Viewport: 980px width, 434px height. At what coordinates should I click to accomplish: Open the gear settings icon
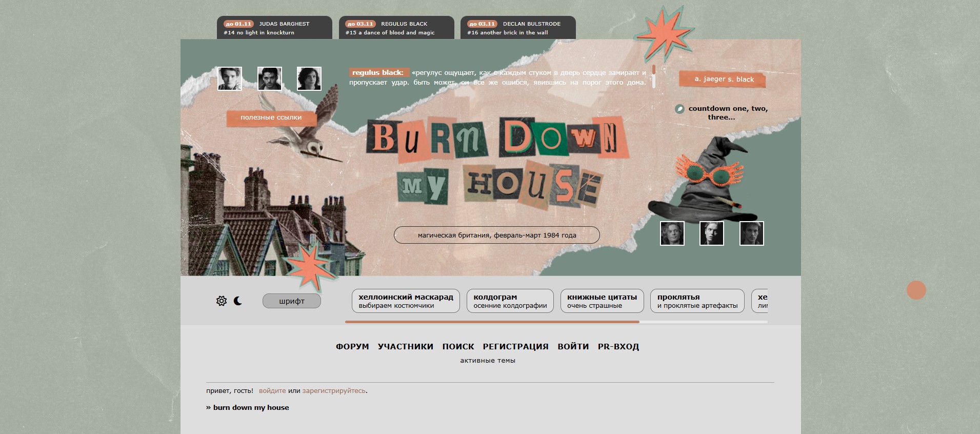pyautogui.click(x=222, y=301)
